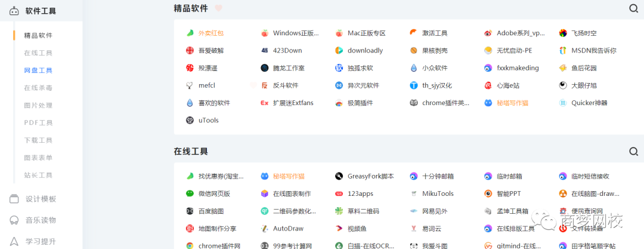Open the MSDN我告诉你 link
The height and width of the screenshot is (249, 644).
point(594,51)
